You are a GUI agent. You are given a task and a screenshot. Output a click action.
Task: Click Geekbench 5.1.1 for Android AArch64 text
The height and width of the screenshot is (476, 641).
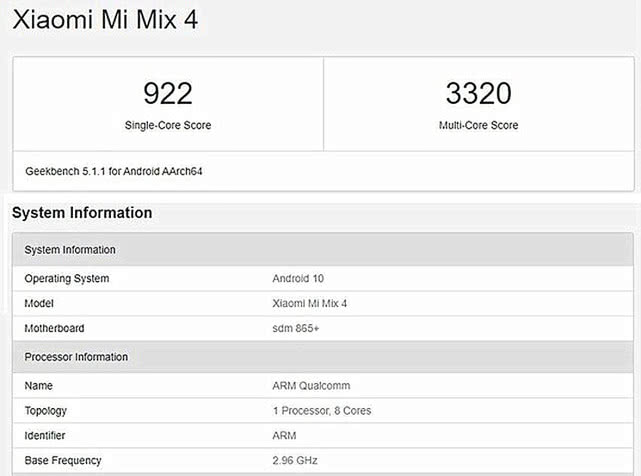pos(114,171)
